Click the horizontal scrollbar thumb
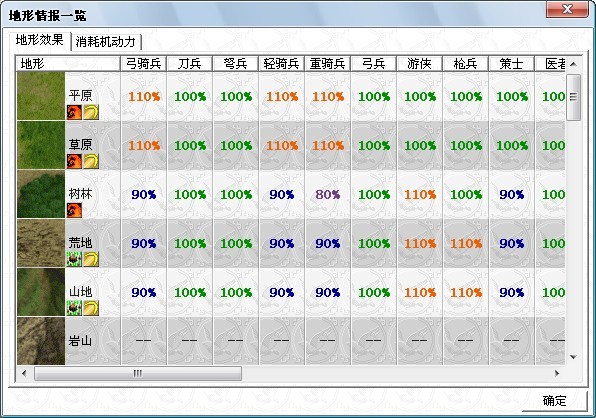 point(138,373)
